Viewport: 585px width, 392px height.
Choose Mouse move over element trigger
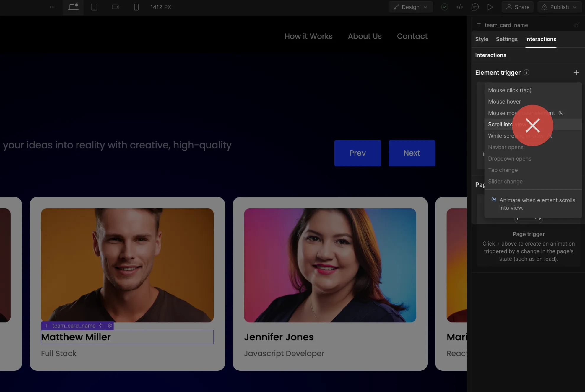coord(533,113)
